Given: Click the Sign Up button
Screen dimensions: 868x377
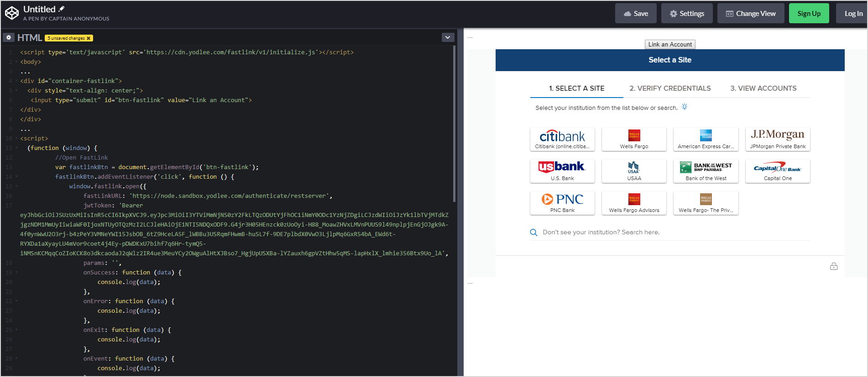Looking at the screenshot, I should point(809,13).
